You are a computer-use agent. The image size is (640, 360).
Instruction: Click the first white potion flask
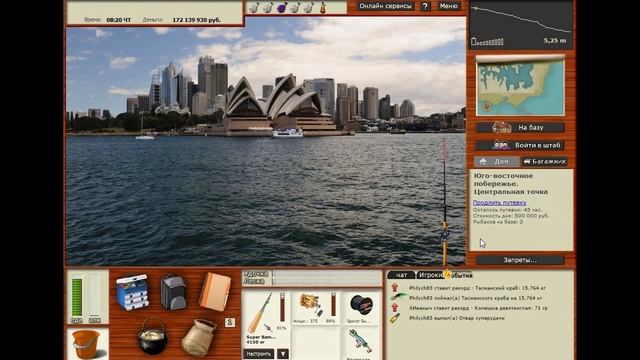click(253, 7)
